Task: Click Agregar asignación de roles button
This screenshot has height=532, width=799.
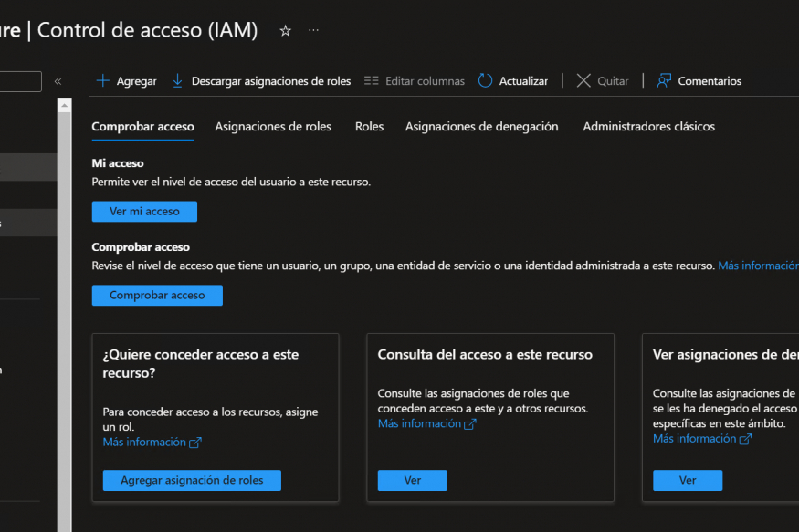Action: (x=192, y=481)
